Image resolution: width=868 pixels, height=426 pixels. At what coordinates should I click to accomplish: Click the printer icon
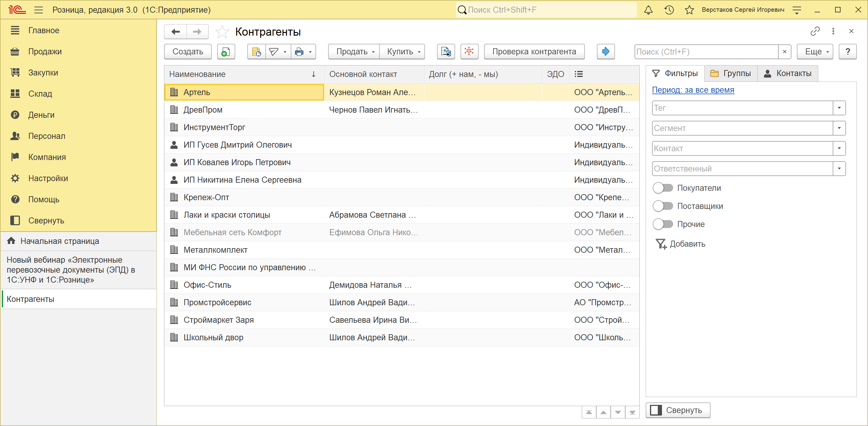pos(299,52)
